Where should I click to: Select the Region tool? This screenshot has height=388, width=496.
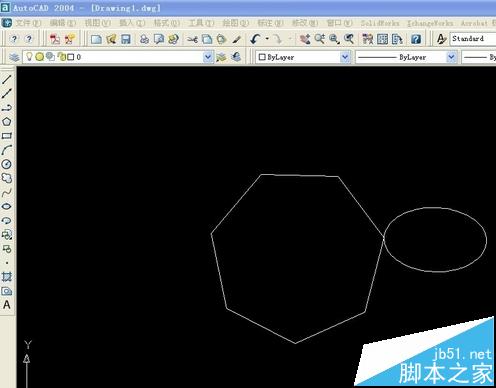(7, 291)
